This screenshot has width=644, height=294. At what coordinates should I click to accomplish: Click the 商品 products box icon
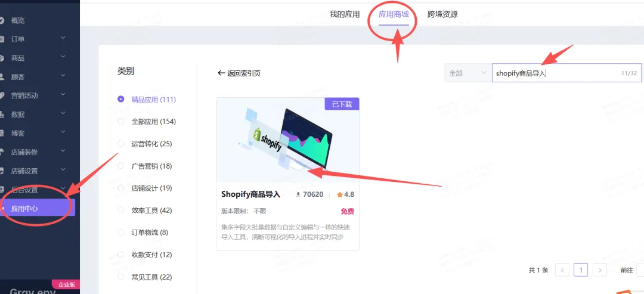click(2, 58)
